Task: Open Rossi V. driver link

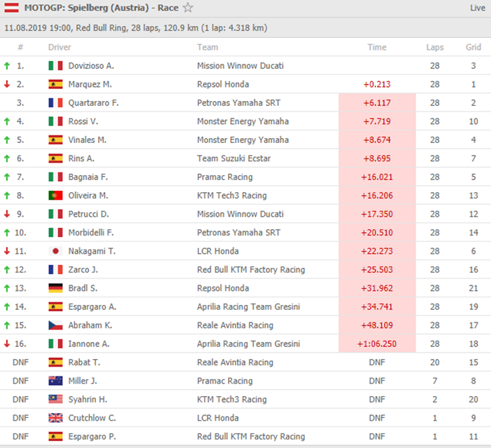Action: pos(86,121)
